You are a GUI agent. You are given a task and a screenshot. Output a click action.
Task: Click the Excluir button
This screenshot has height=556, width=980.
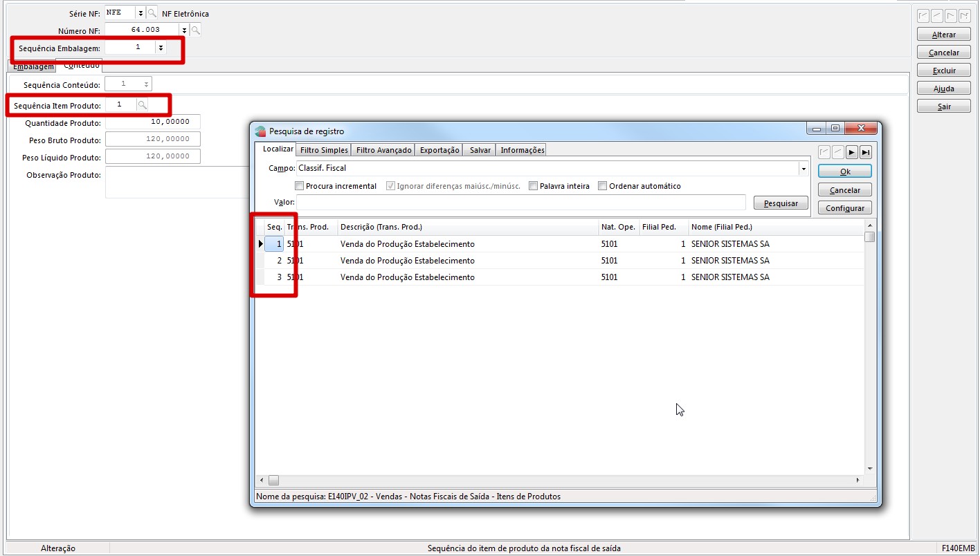(944, 71)
